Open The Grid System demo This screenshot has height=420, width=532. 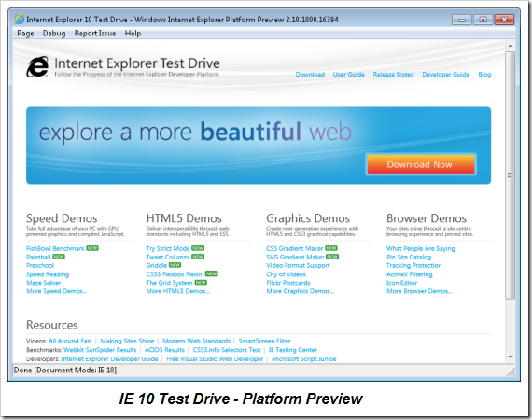click(169, 283)
